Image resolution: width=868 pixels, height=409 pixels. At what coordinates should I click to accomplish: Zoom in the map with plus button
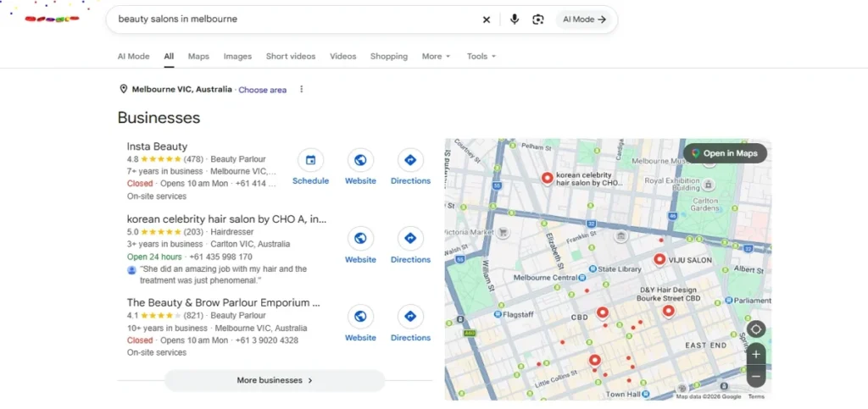pyautogui.click(x=756, y=354)
